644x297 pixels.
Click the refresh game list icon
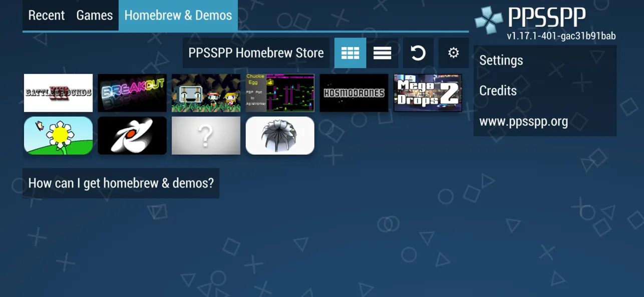click(x=418, y=53)
